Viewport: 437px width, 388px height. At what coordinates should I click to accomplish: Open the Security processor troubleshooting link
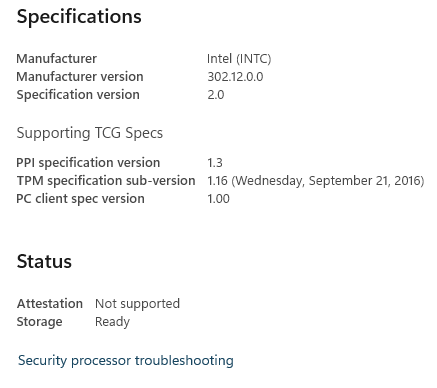(x=126, y=361)
